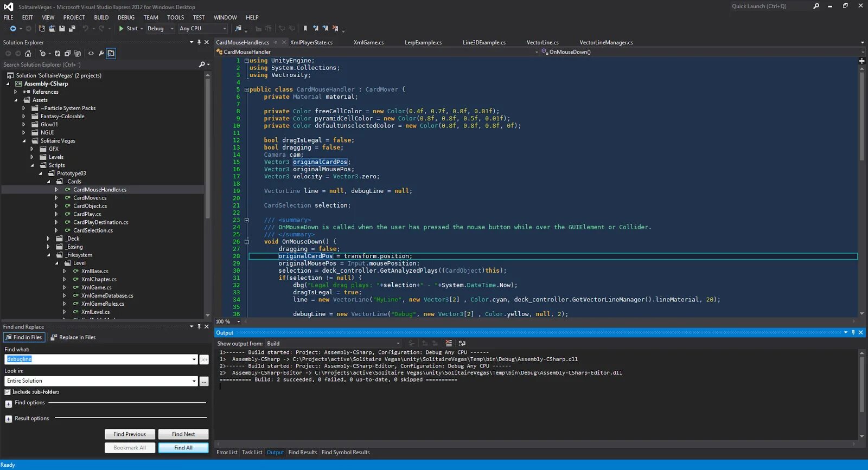The height and width of the screenshot is (470, 868).
Task: Click the Undo arrow icon
Action: point(86,29)
